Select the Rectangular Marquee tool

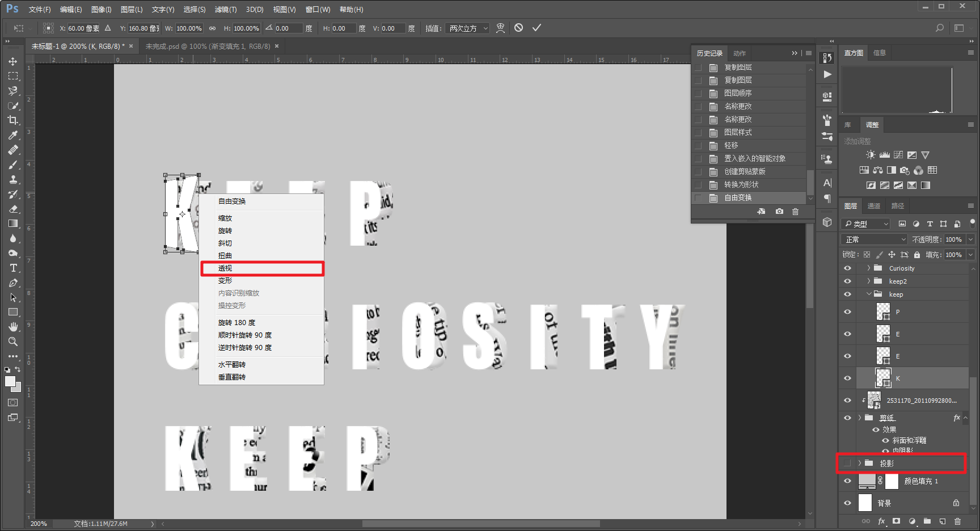pos(12,76)
